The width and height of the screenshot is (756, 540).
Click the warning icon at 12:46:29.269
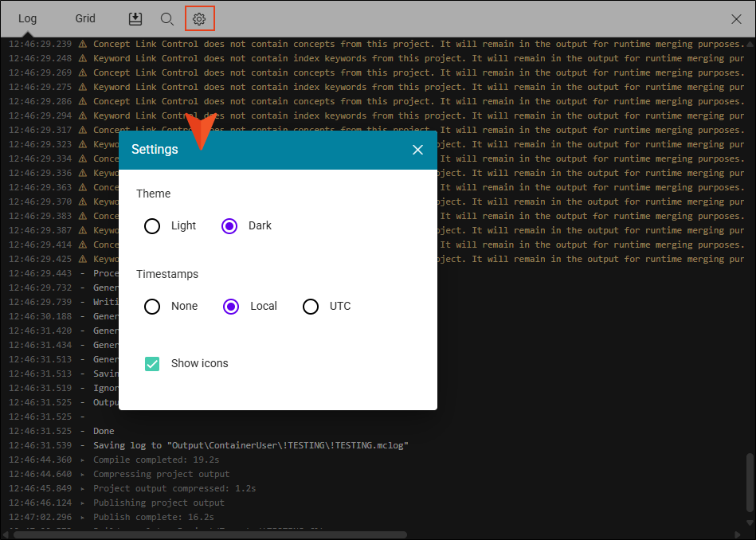point(82,72)
